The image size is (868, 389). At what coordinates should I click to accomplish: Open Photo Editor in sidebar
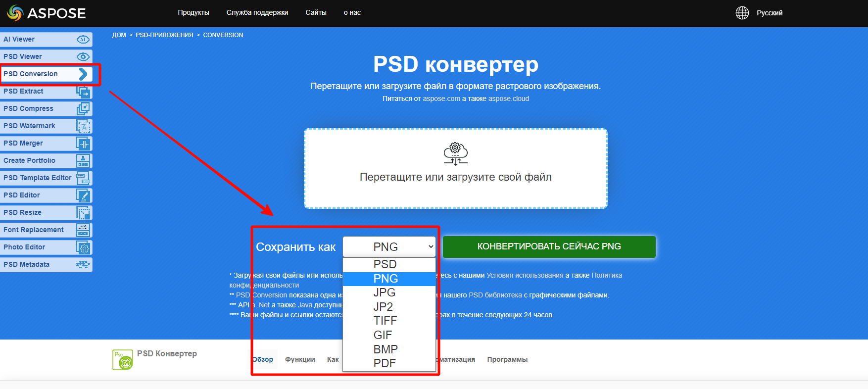coord(46,247)
